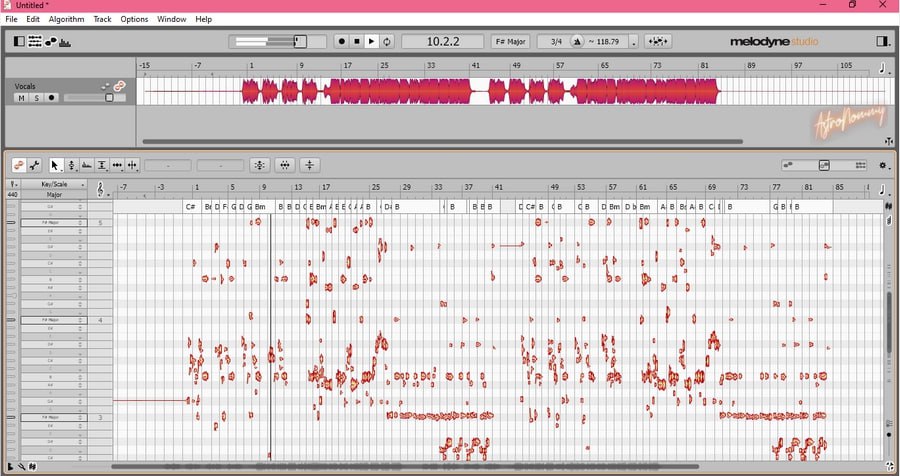Open the note assignment wrench mode
900x476 pixels.
click(x=34, y=165)
